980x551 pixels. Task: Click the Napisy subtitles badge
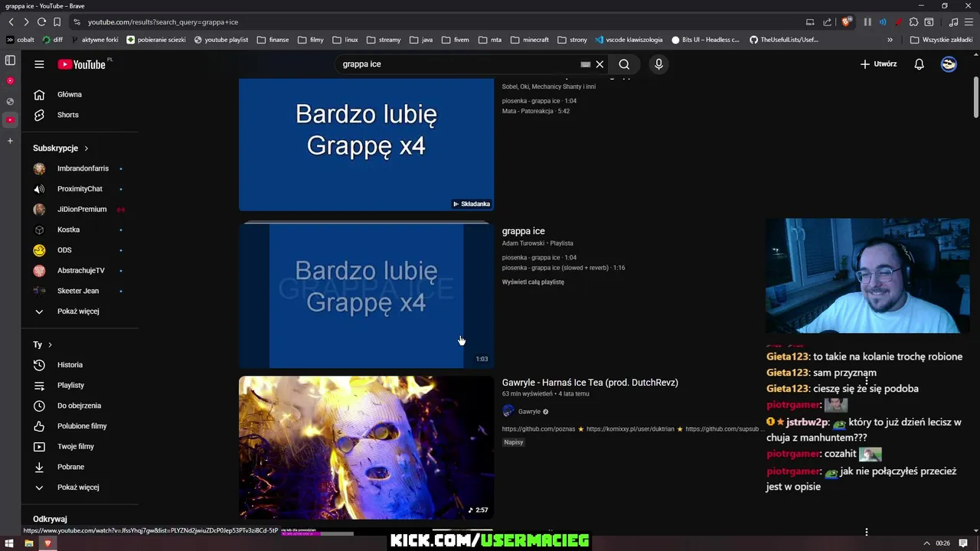click(514, 442)
